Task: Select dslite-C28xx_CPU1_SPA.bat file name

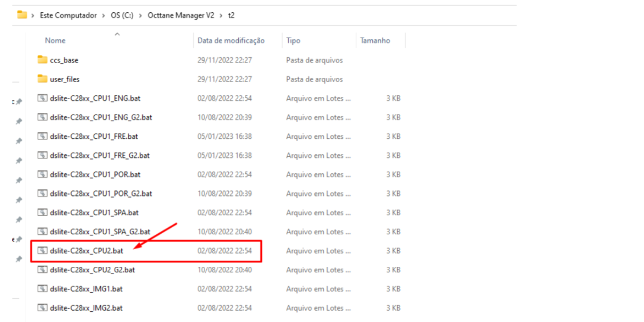Action: pos(94,213)
